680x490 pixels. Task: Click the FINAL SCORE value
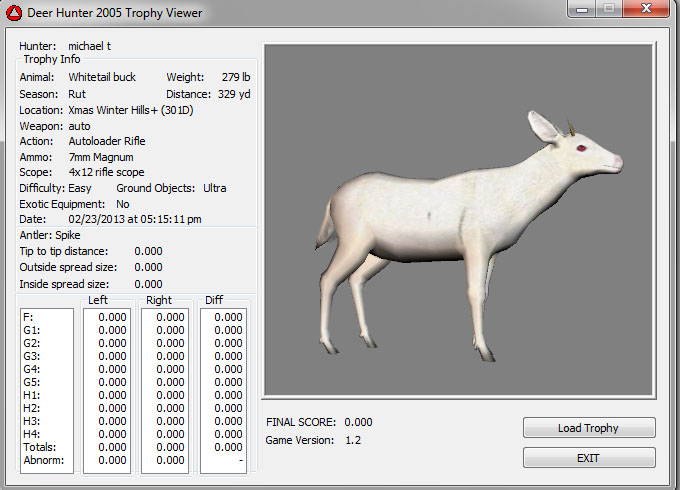pyautogui.click(x=358, y=422)
